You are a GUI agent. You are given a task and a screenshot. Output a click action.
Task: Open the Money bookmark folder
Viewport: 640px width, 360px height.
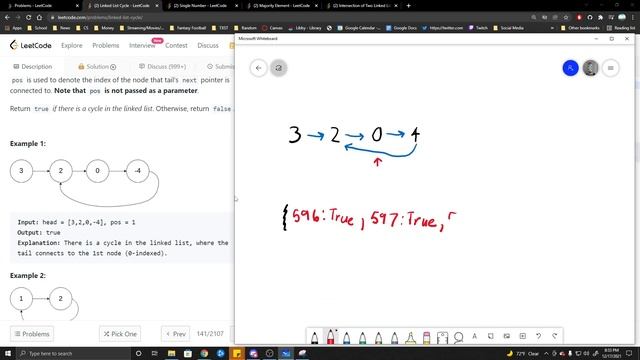(x=104, y=28)
